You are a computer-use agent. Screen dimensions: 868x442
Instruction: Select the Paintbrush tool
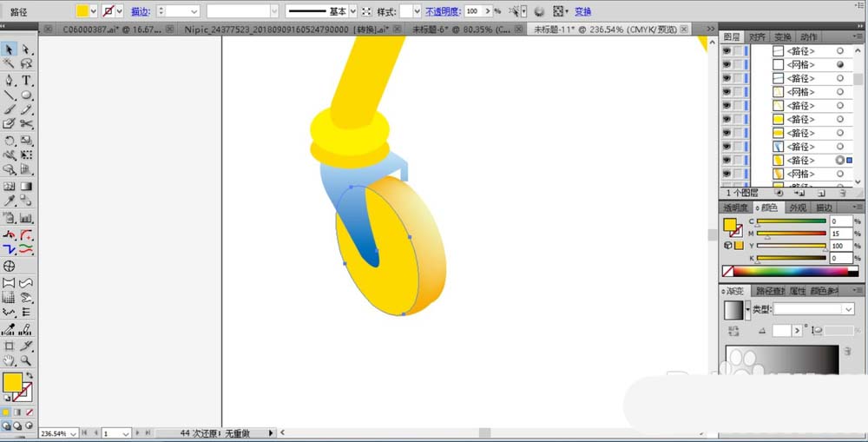pyautogui.click(x=9, y=109)
